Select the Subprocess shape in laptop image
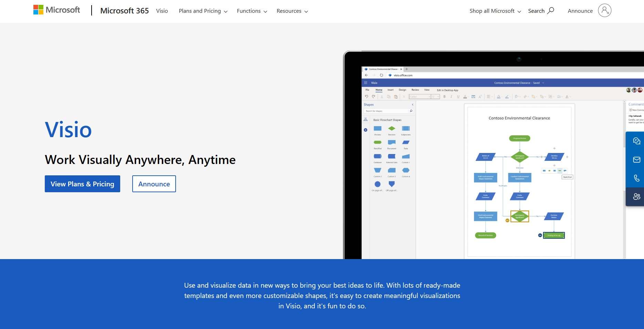 406,128
